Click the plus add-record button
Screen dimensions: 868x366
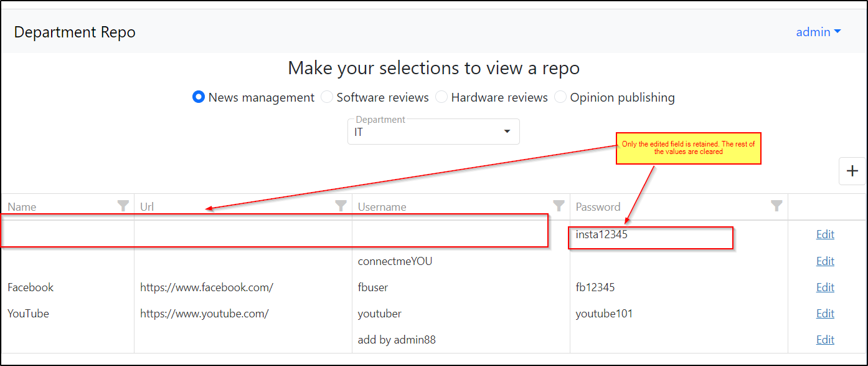852,171
